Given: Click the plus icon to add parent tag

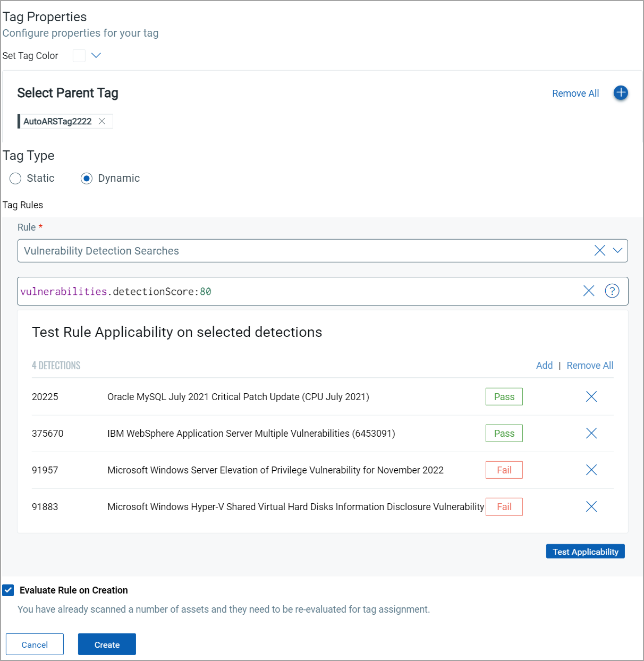Looking at the screenshot, I should [621, 93].
